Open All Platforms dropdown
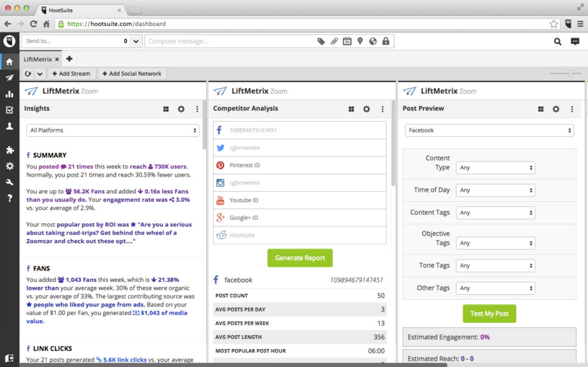This screenshot has height=367, width=588. point(112,131)
